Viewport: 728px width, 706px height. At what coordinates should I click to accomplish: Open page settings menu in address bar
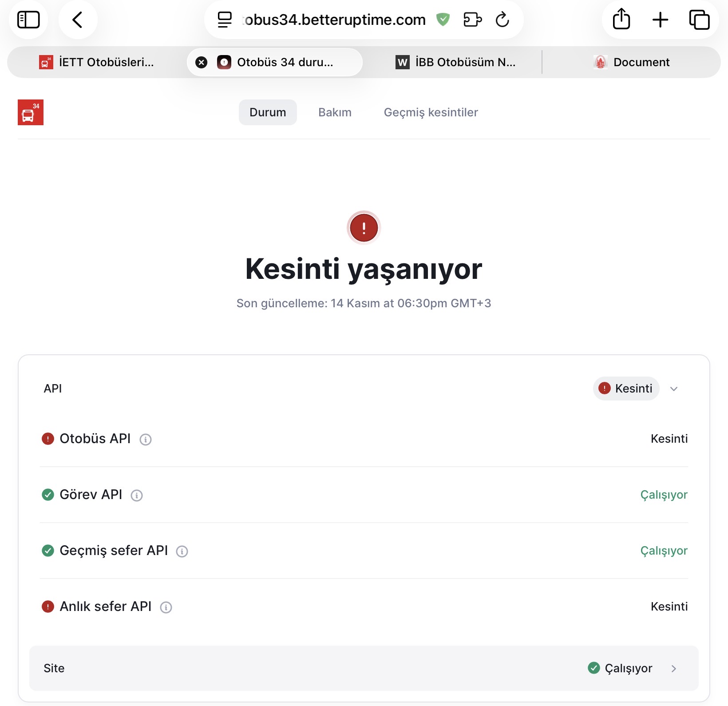click(x=225, y=20)
